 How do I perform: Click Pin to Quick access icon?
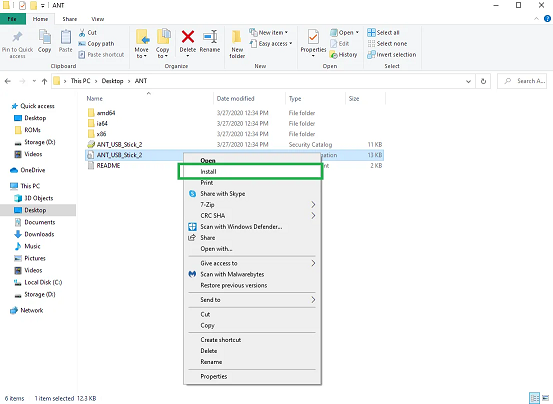click(17, 44)
